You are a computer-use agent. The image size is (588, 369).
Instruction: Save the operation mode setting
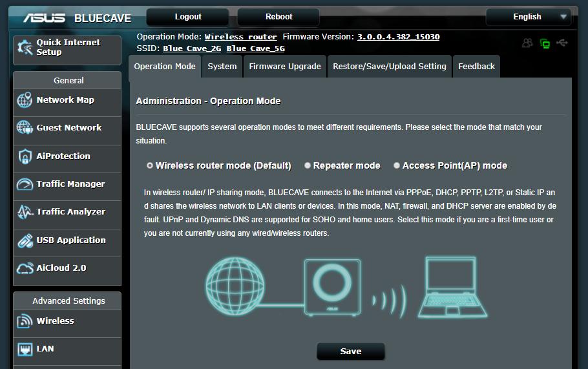point(351,352)
